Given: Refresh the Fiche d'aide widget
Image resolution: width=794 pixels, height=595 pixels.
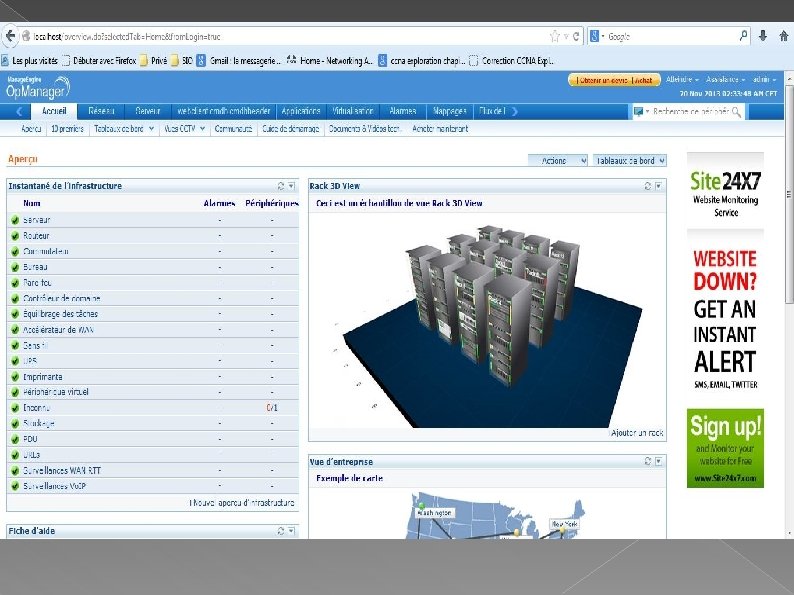Looking at the screenshot, I should coord(281,531).
